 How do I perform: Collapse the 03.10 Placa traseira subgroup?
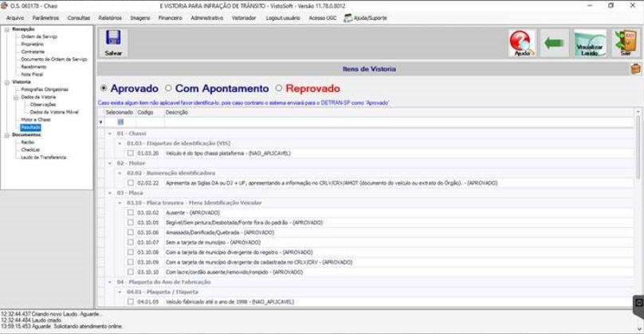click(x=120, y=202)
